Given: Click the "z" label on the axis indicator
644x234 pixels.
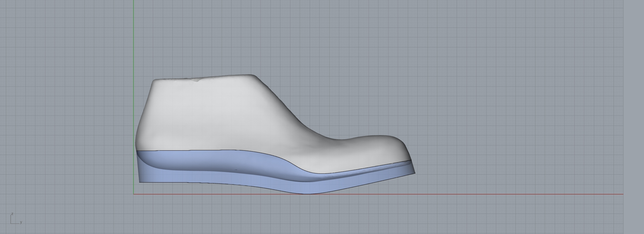Looking at the screenshot, I should tap(12, 214).
